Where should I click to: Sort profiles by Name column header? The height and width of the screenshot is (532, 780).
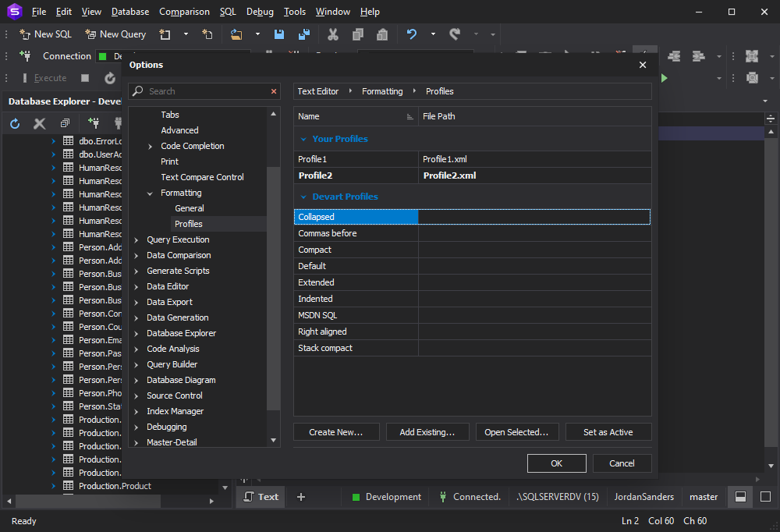[x=356, y=116]
